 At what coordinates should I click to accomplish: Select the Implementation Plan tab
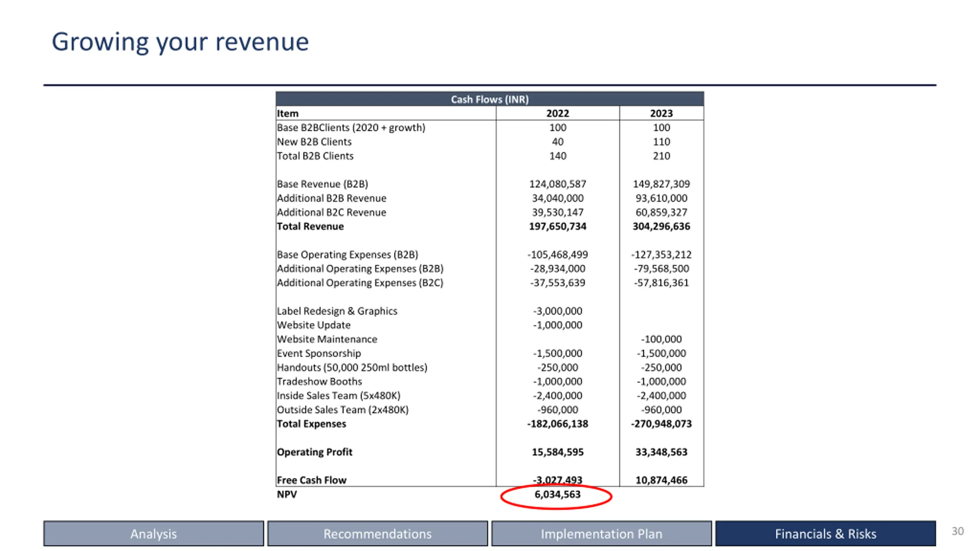tap(601, 533)
